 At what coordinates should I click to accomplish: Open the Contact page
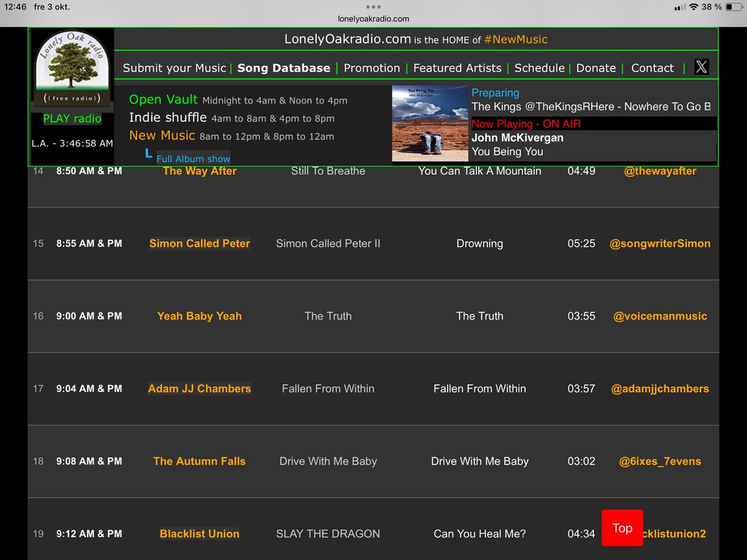652,68
